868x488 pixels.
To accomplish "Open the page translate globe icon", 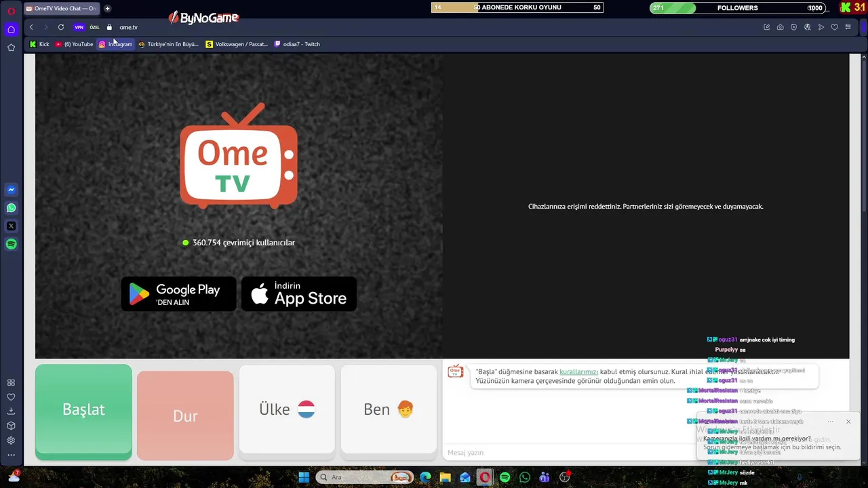I will [x=807, y=27].
